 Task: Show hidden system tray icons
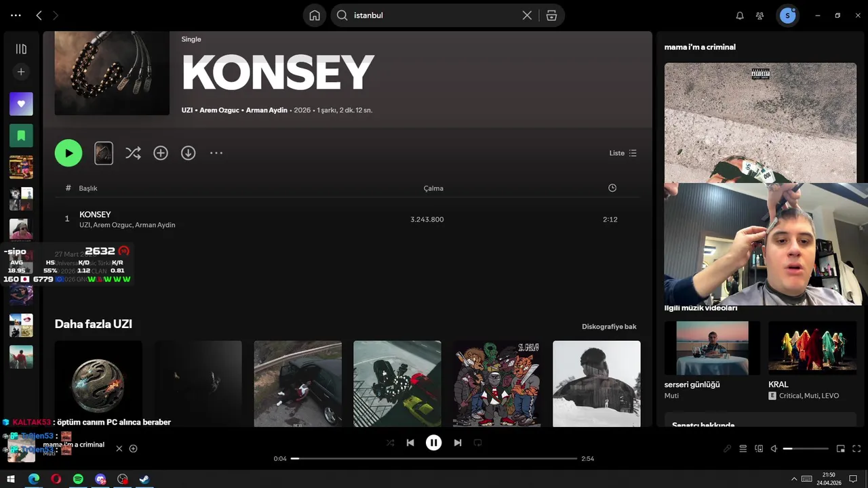click(x=794, y=479)
